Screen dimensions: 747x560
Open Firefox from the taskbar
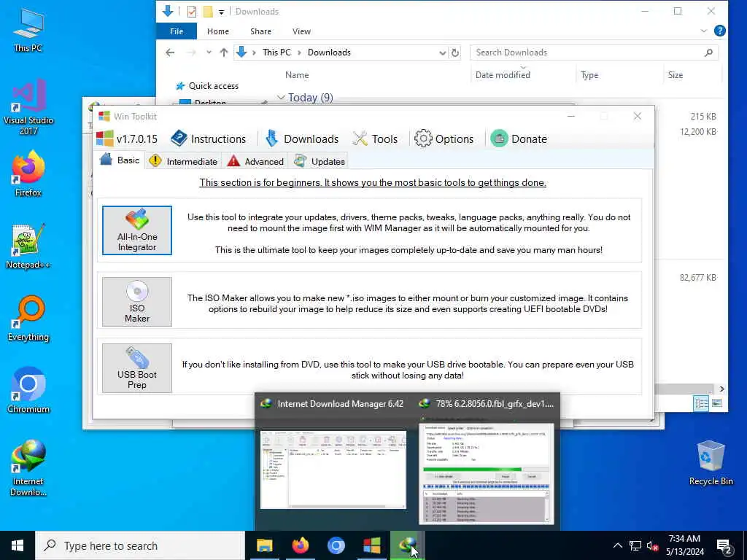click(300, 545)
